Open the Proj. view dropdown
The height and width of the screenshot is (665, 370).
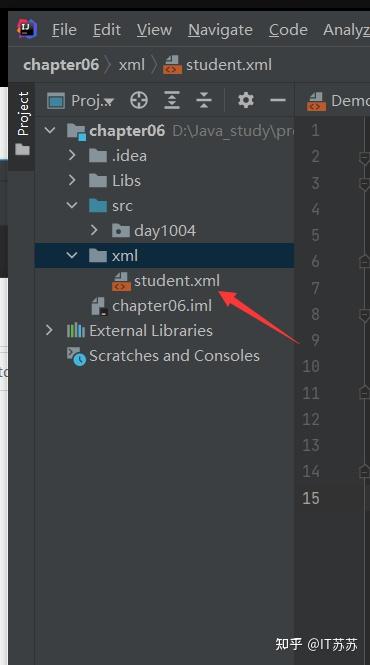[80, 101]
